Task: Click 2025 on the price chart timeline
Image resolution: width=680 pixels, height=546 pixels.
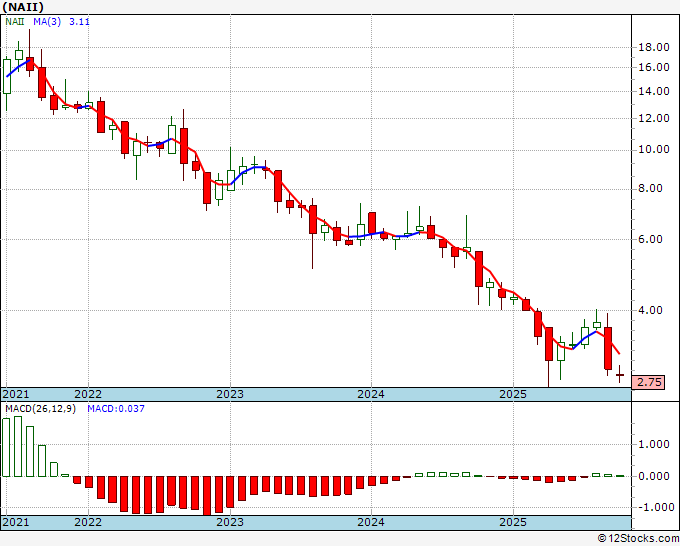Action: click(x=513, y=394)
